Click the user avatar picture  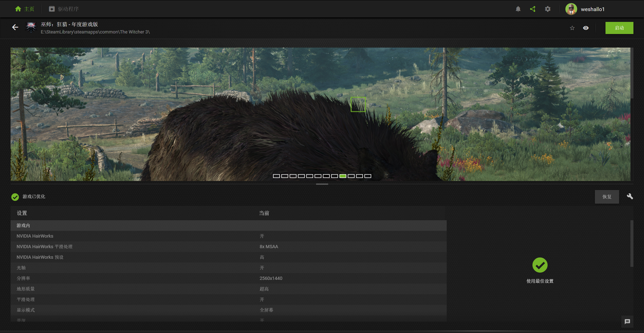click(x=571, y=9)
